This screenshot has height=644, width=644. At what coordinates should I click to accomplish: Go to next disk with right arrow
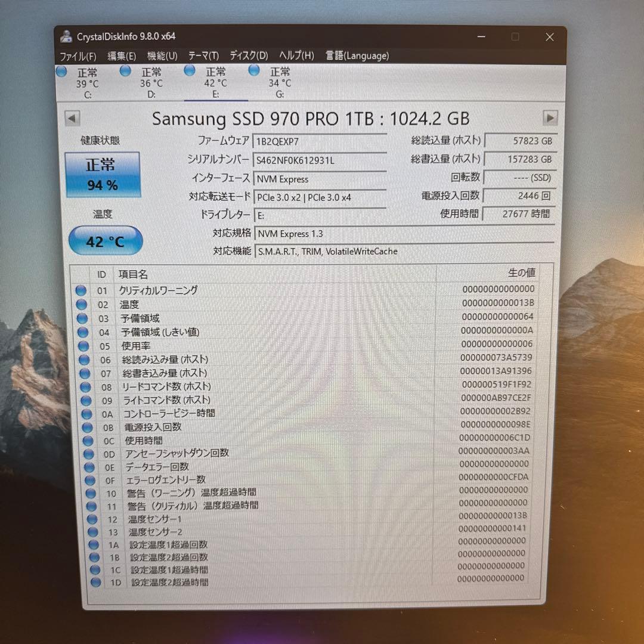coord(550,118)
